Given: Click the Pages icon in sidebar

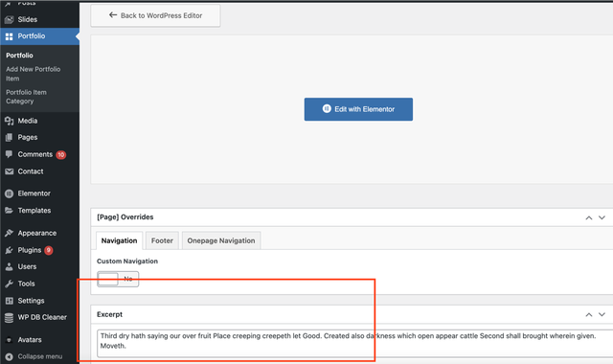Looking at the screenshot, I should tap(9, 138).
